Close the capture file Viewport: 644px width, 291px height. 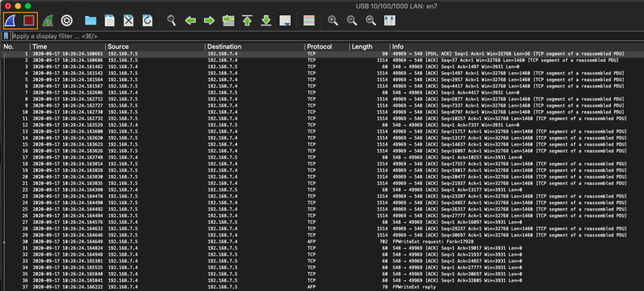128,20
